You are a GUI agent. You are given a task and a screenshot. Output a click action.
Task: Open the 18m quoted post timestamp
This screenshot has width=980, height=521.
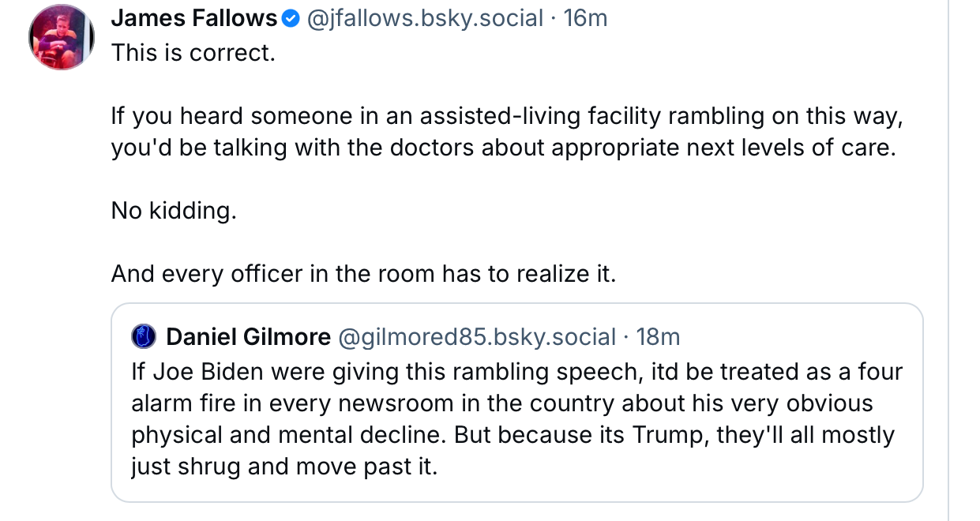658,337
